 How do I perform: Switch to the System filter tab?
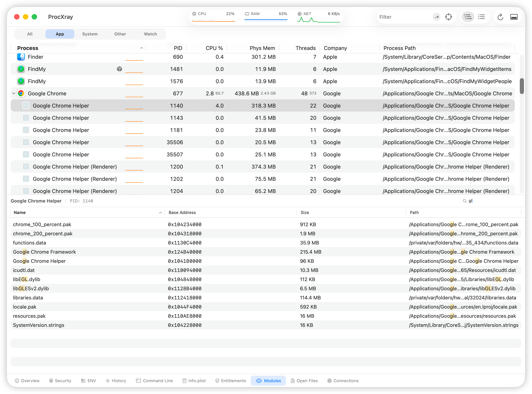click(x=90, y=34)
